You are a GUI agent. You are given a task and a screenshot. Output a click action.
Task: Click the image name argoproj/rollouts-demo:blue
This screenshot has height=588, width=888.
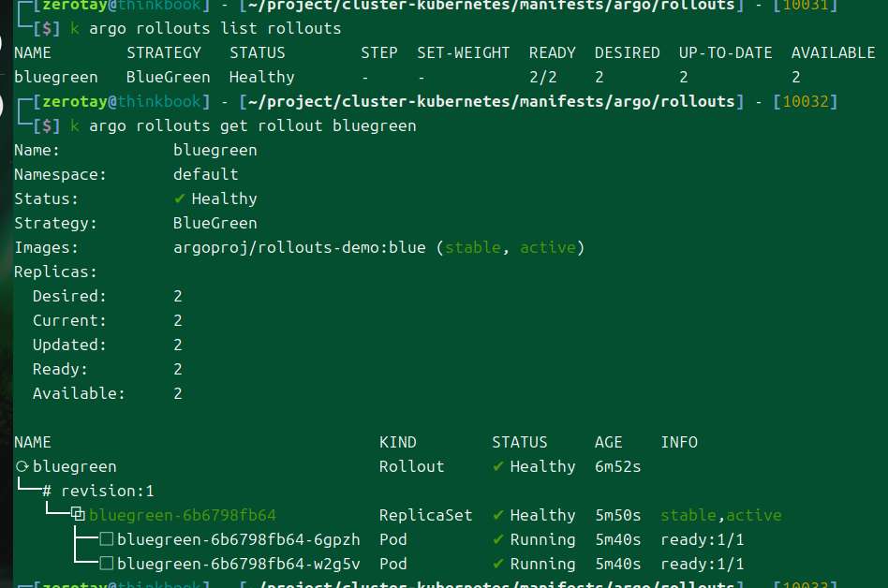[x=300, y=247]
